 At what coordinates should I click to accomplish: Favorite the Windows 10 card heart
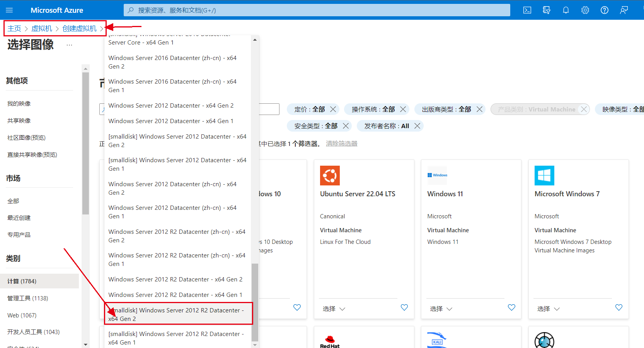[x=297, y=307]
